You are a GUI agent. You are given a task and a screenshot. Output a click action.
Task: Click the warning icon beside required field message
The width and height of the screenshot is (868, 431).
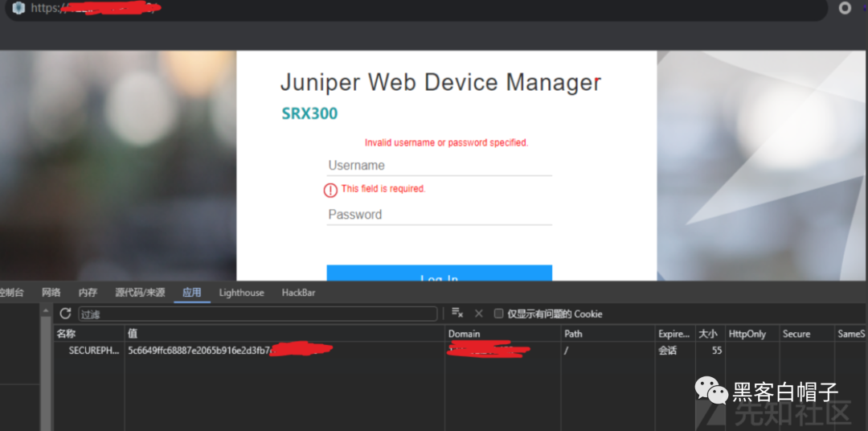330,191
